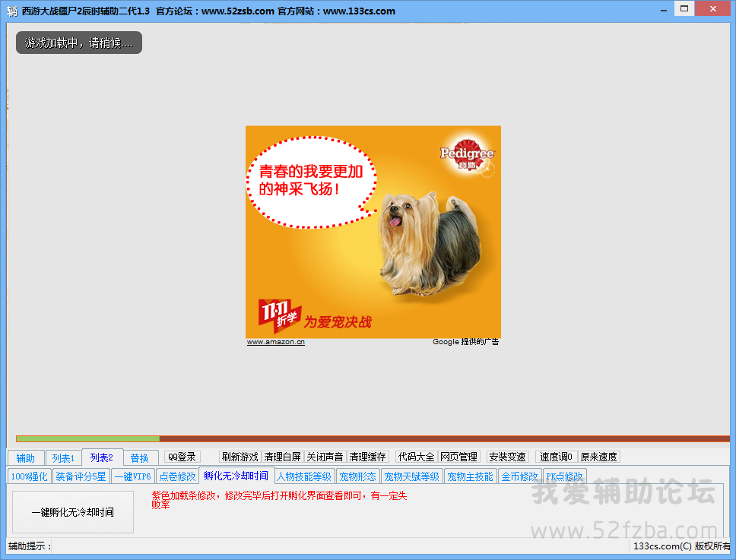Viewport: 736px width, 560px height.
Task: Switch to the 宠物形态 tab
Action: 357,476
